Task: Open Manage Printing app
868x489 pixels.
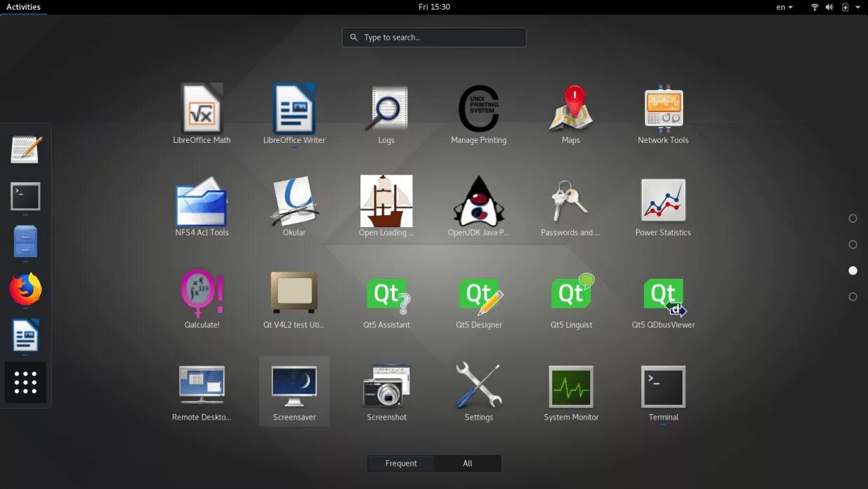Action: 479,114
